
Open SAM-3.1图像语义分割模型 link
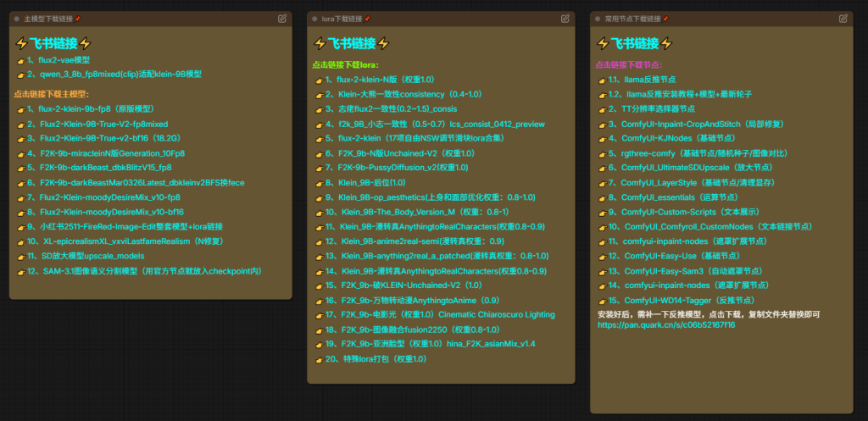(144, 271)
